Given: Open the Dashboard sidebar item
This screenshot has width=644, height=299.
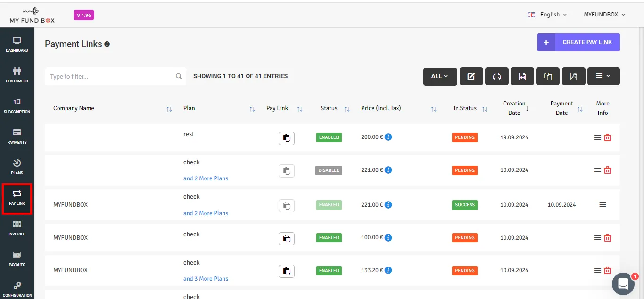Looking at the screenshot, I should point(17,44).
